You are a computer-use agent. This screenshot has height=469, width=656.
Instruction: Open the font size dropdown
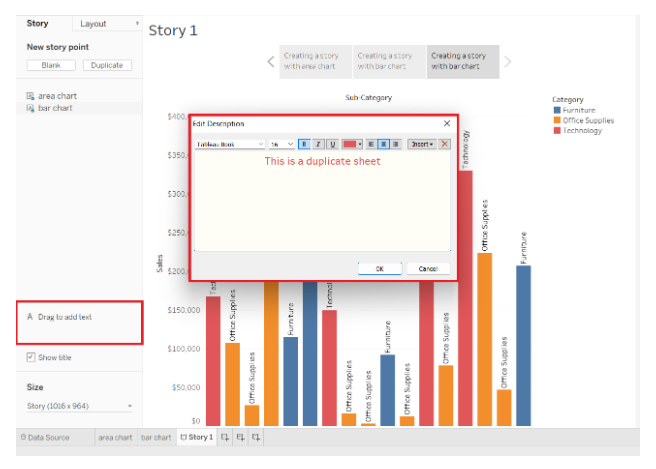coord(281,144)
